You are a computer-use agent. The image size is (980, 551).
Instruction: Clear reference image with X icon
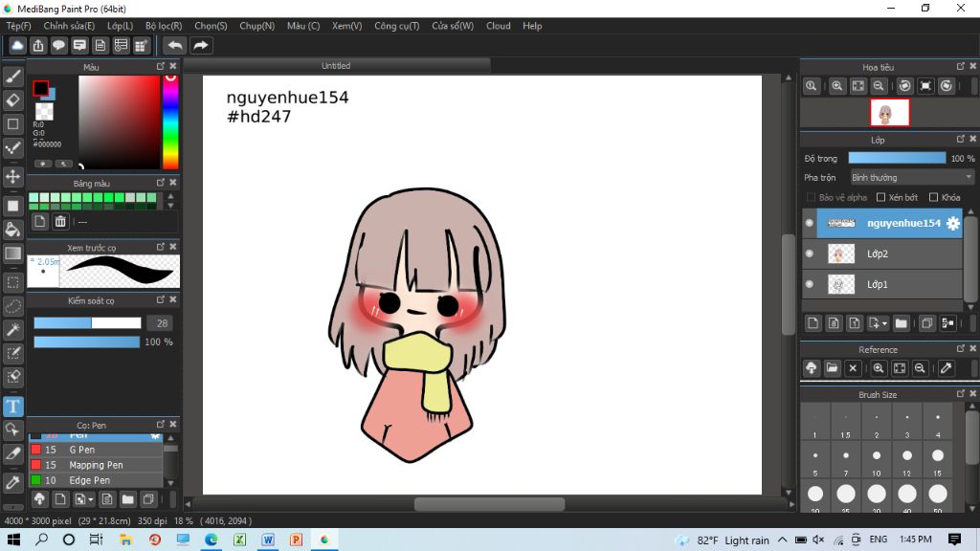click(853, 368)
